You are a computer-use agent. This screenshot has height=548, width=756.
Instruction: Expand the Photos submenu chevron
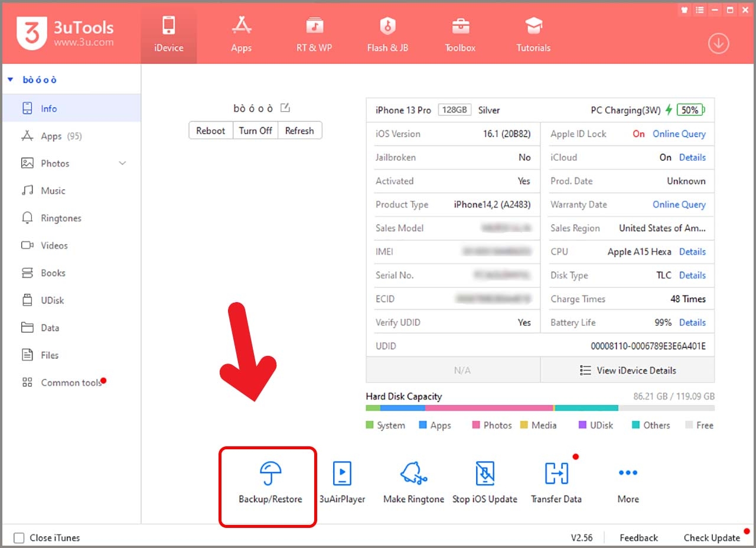point(123,163)
